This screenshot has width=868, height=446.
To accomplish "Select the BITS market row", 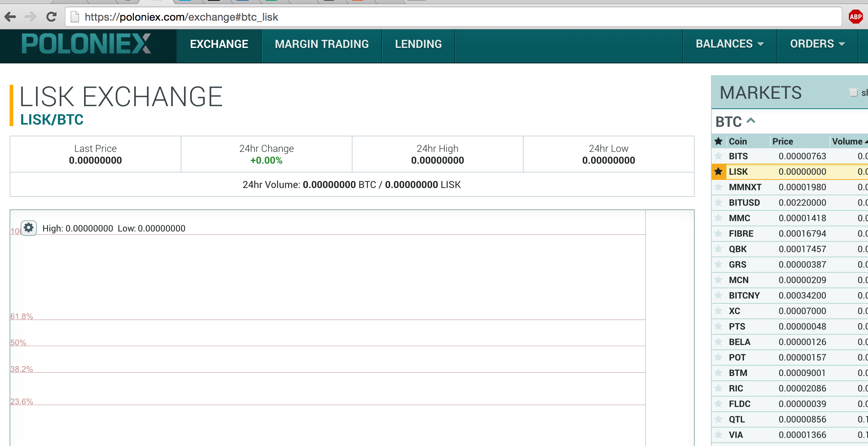I will pos(789,156).
